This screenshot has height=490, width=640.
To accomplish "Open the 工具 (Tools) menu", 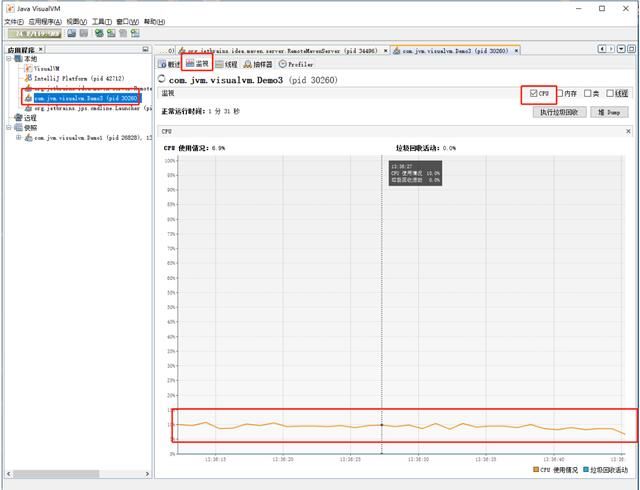I will [102, 22].
